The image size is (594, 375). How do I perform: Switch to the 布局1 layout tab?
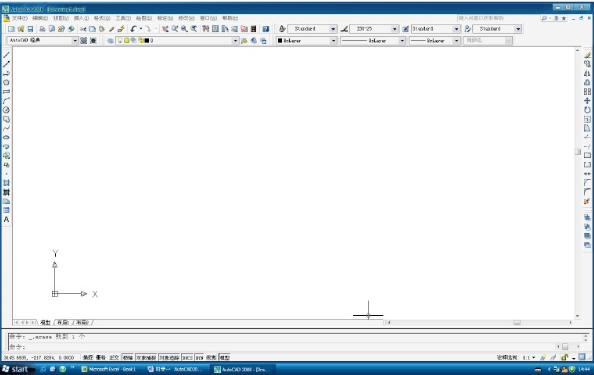[x=63, y=322]
